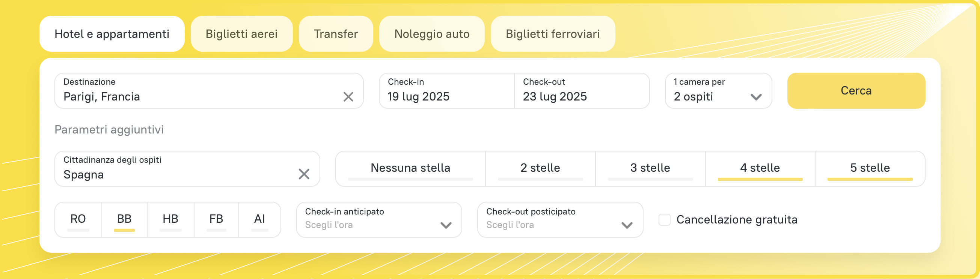Image resolution: width=980 pixels, height=279 pixels.
Task: Toggle the 5 stelle filter
Action: (x=870, y=168)
